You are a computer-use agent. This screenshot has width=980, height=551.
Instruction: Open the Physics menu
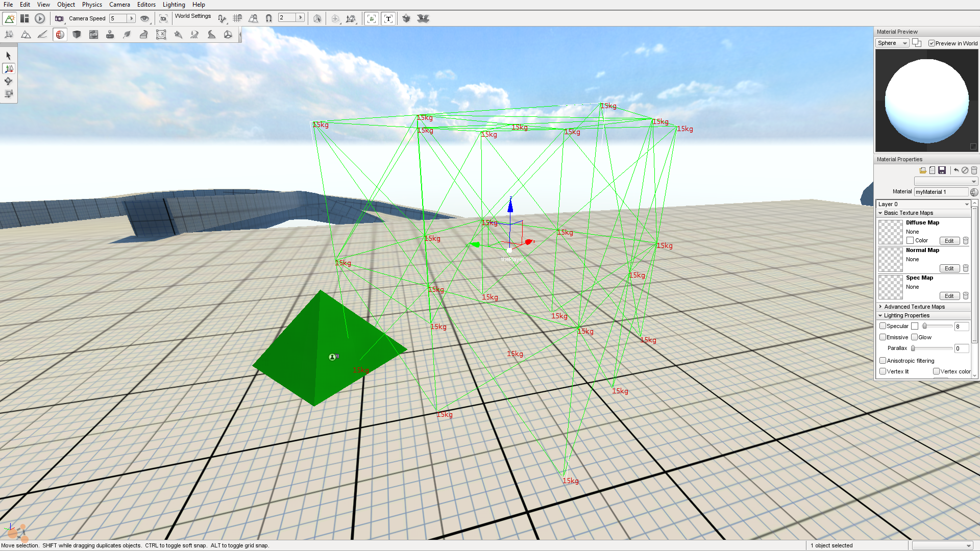pyautogui.click(x=92, y=5)
